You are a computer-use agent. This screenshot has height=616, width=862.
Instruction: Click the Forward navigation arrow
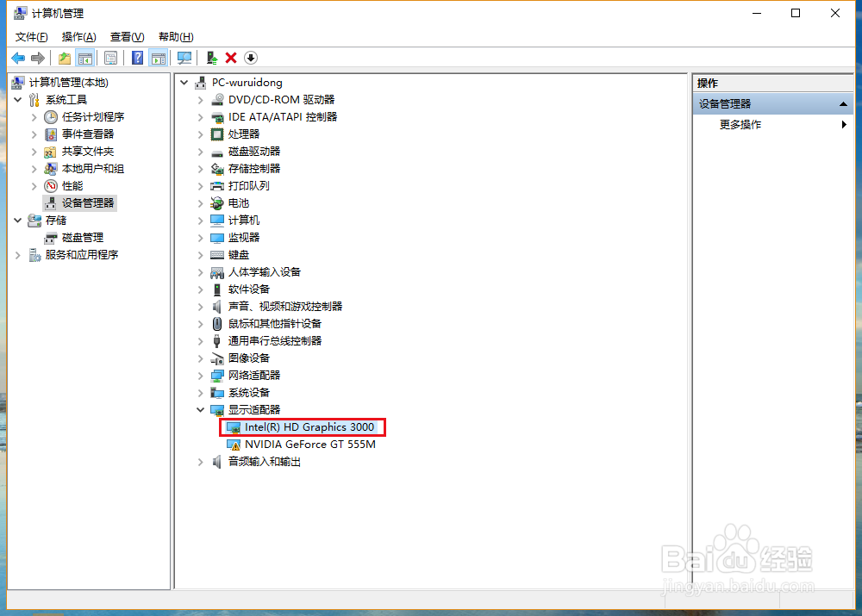click(x=37, y=58)
